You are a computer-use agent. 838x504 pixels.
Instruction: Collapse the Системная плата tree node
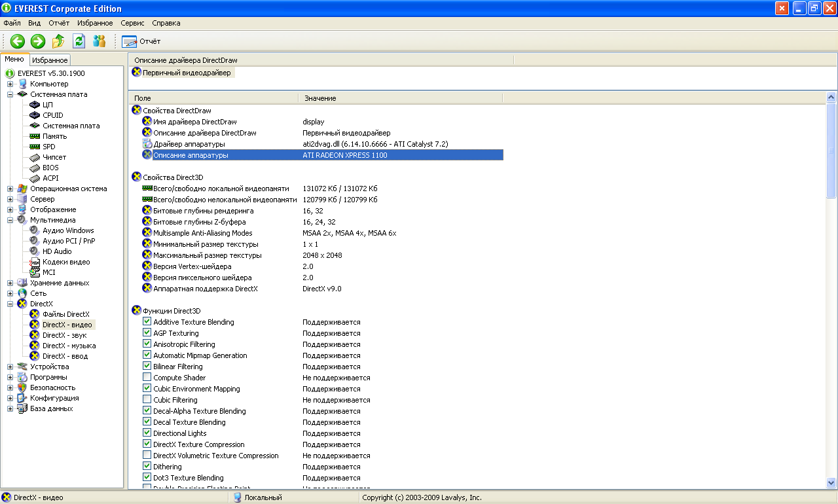(10, 94)
